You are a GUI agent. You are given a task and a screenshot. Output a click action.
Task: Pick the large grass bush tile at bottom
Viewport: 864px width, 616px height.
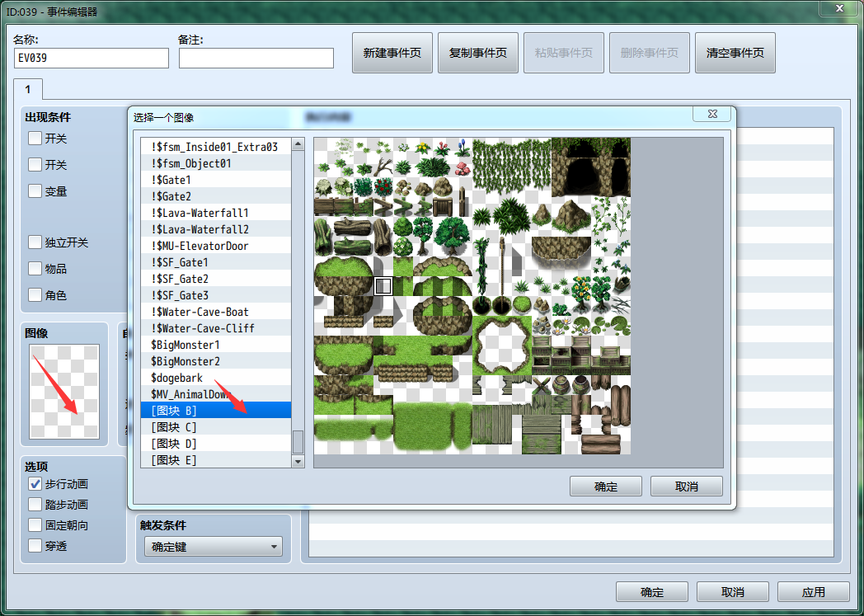click(x=433, y=426)
